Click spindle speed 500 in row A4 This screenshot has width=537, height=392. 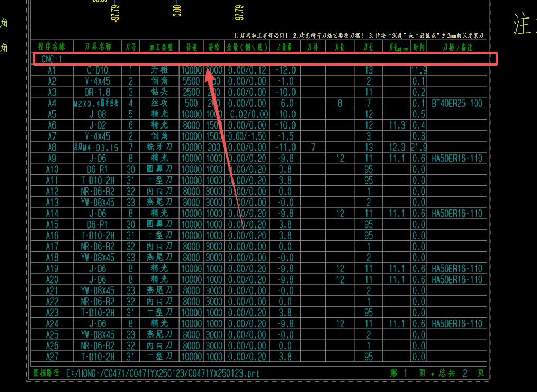tap(191, 103)
